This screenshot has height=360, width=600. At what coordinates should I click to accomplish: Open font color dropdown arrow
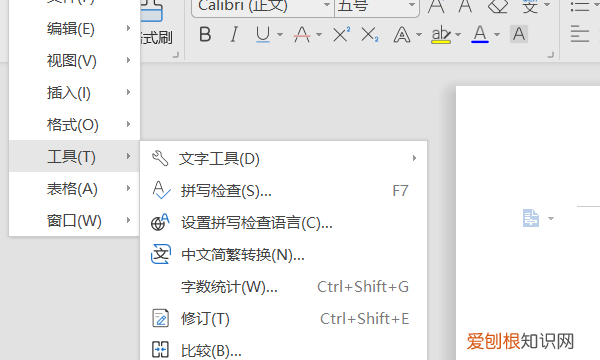pos(497,34)
